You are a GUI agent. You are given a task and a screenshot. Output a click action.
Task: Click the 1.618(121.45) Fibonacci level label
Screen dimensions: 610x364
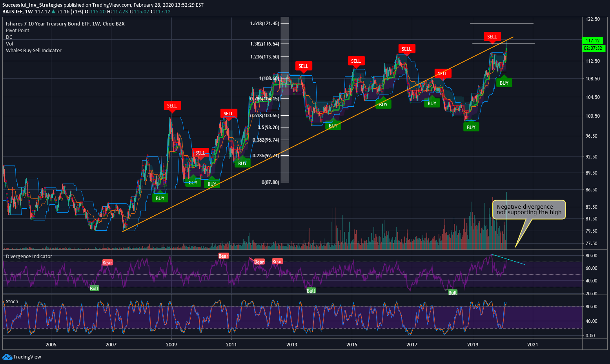tap(265, 24)
